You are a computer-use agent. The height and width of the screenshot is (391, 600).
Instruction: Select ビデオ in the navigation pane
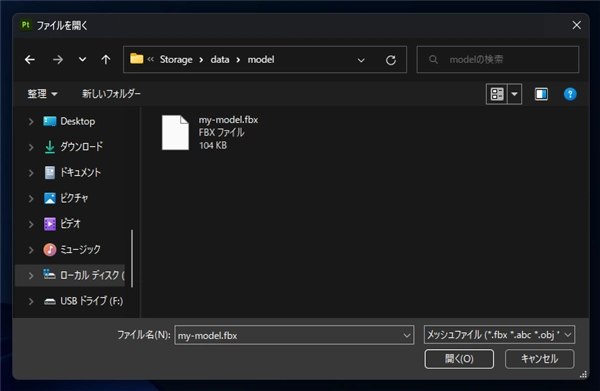click(x=70, y=224)
